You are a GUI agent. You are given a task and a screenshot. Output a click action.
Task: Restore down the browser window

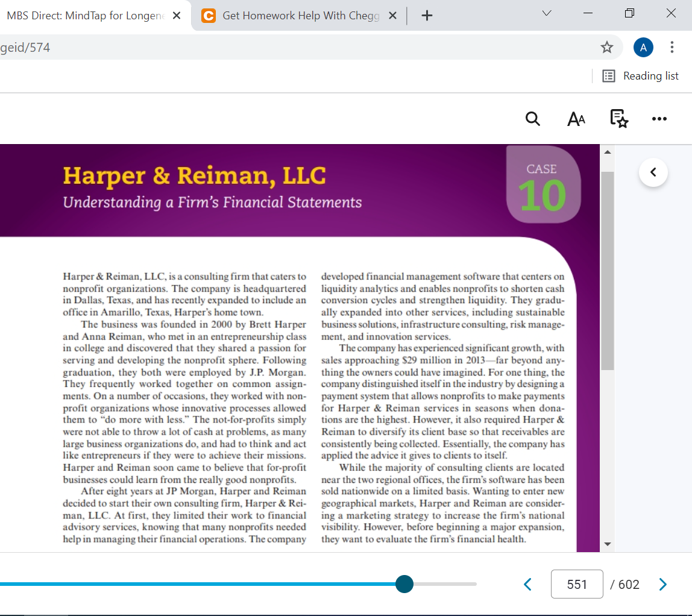(629, 13)
